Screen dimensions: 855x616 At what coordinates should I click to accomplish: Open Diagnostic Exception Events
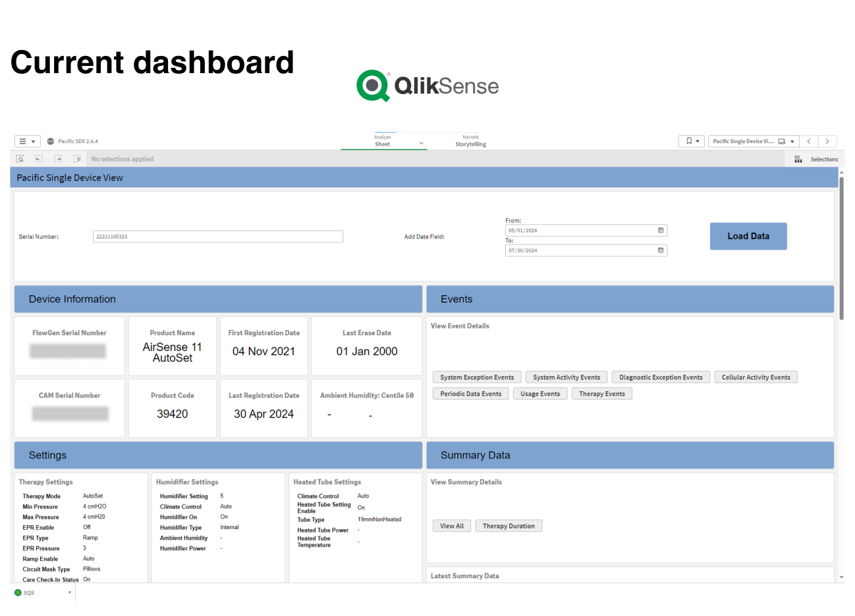661,378
